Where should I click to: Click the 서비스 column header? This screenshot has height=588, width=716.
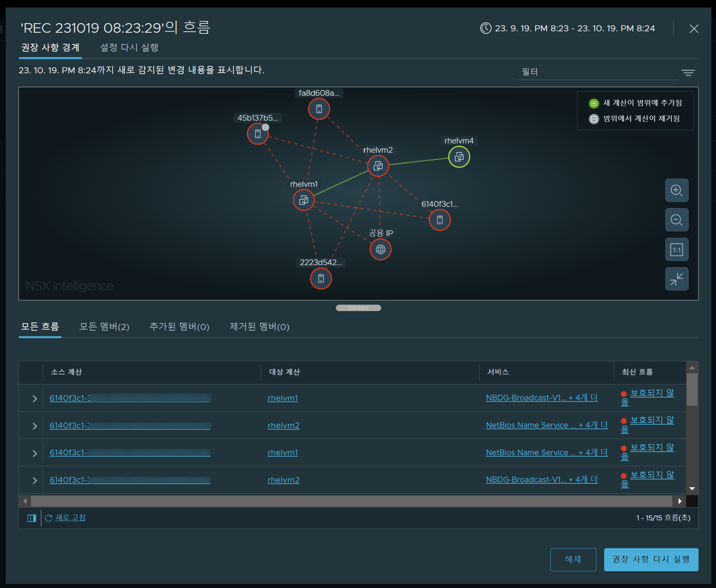[498, 372]
